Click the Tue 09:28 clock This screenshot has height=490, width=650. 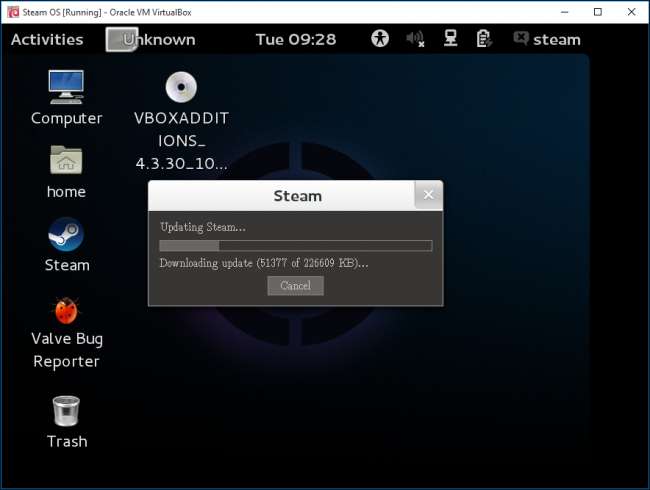click(296, 39)
